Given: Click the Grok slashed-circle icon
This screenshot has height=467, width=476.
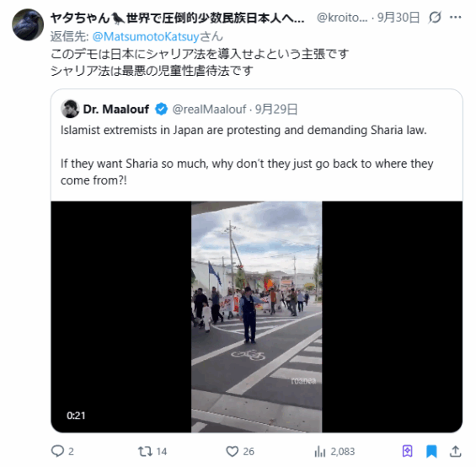Looking at the screenshot, I should tap(435, 18).
